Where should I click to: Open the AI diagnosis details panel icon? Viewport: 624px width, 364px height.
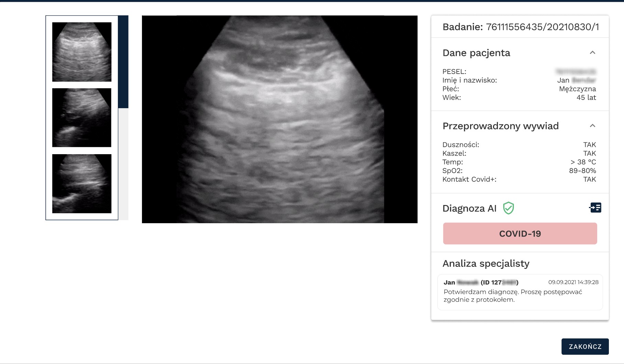coord(595,208)
